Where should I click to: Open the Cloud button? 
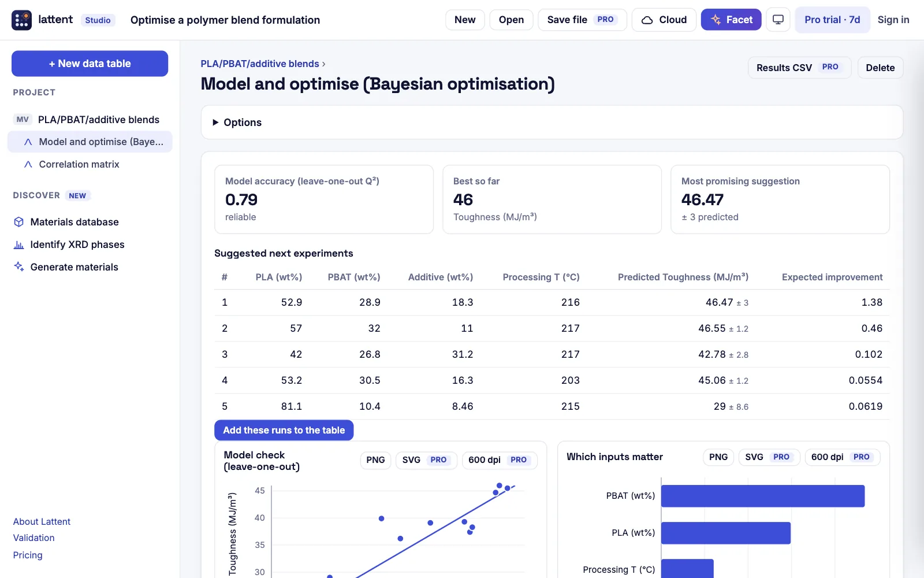tap(664, 20)
